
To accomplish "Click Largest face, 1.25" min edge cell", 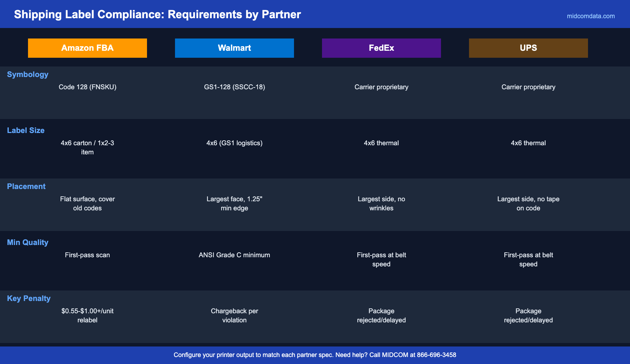I will [x=234, y=203].
